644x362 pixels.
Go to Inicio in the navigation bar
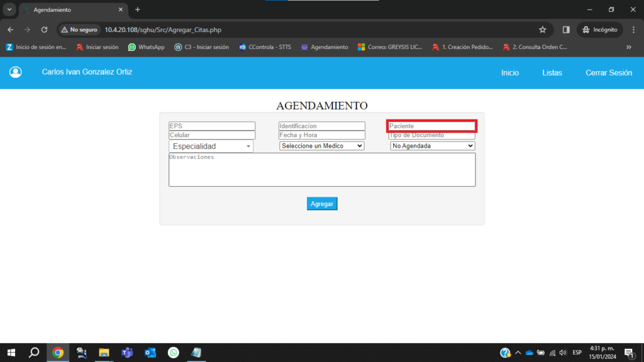(x=509, y=73)
